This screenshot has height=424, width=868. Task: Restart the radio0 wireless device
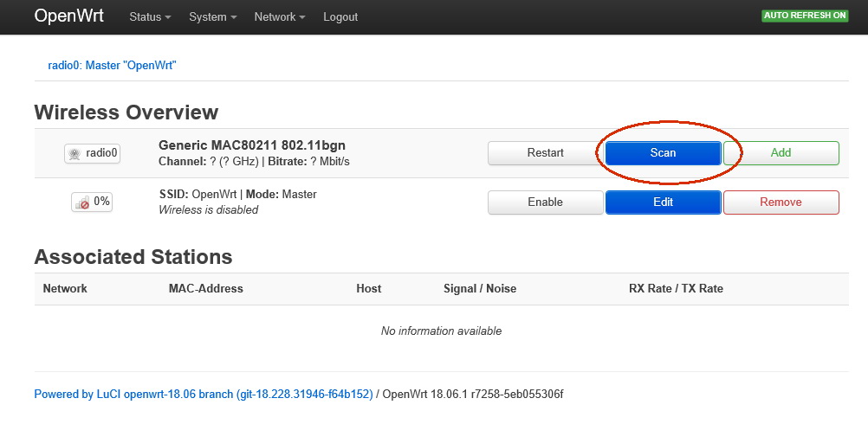(x=545, y=153)
